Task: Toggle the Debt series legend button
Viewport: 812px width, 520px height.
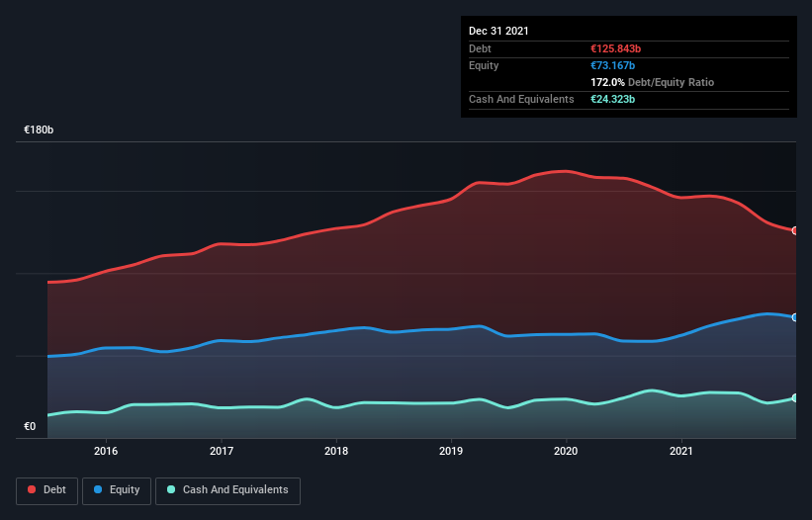Action: point(47,490)
